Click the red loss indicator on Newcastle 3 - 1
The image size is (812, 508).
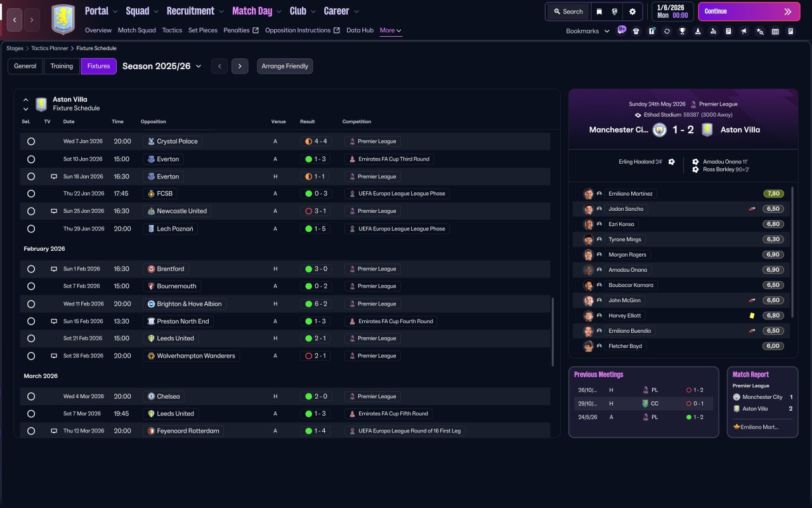pyautogui.click(x=308, y=211)
